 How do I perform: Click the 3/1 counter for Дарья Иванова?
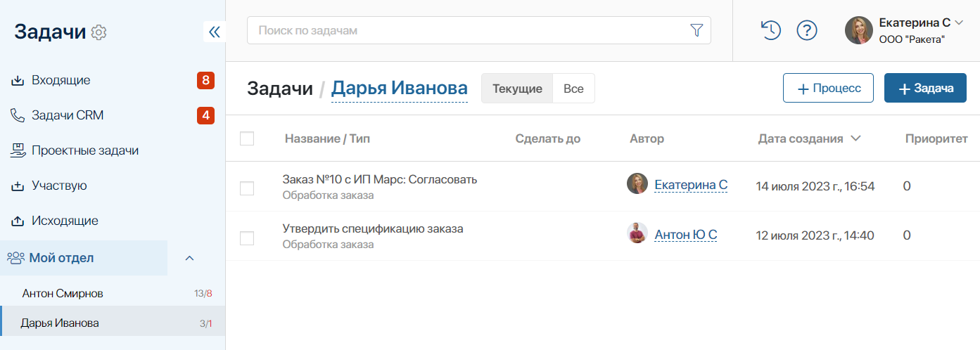(206, 324)
